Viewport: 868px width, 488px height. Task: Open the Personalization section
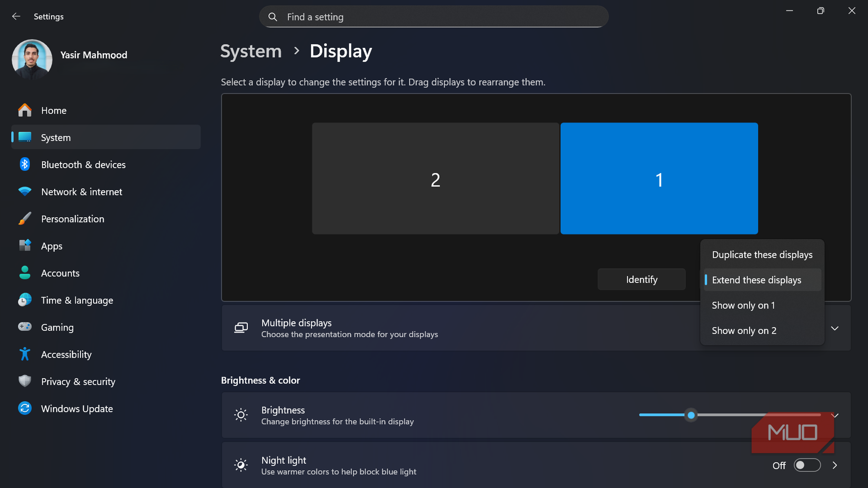pyautogui.click(x=72, y=219)
